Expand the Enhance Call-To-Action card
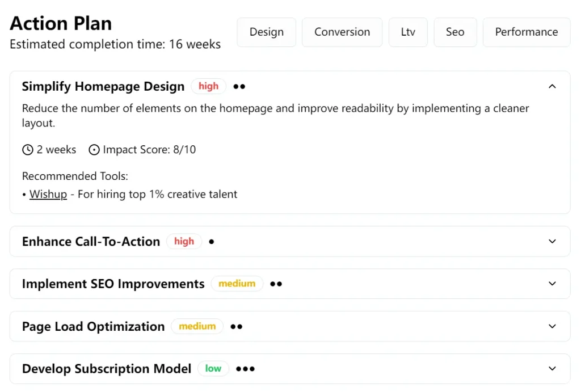581x392 pixels. click(552, 241)
